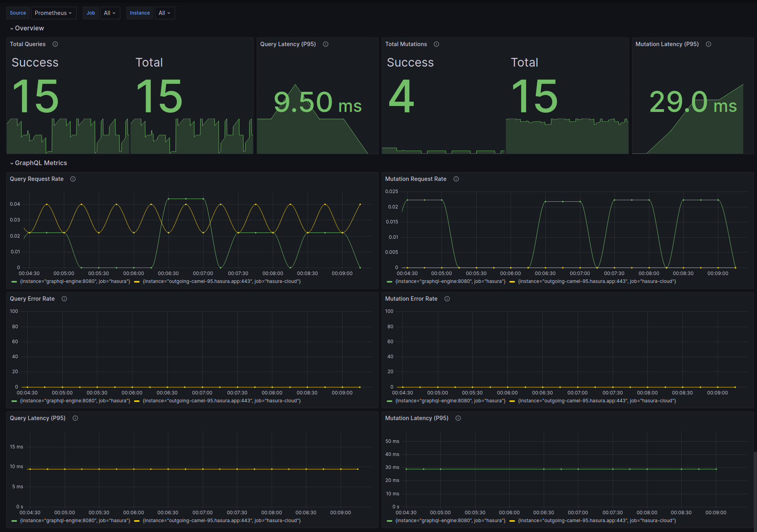Click green color swatch in Mutation Error Rate legend
This screenshot has height=532, width=757.
[x=390, y=401]
